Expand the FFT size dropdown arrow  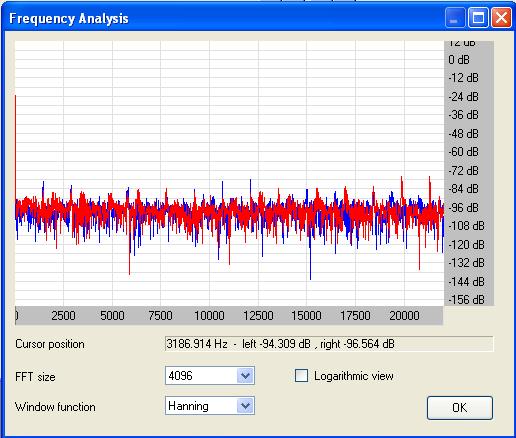(x=245, y=376)
